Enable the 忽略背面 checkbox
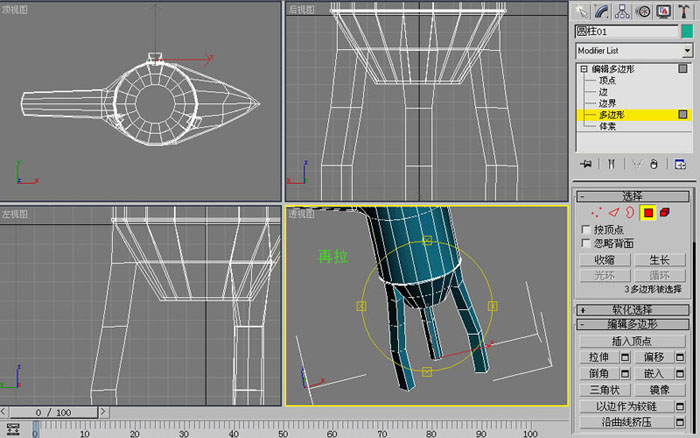Image resolution: width=700 pixels, height=438 pixels. (x=586, y=243)
